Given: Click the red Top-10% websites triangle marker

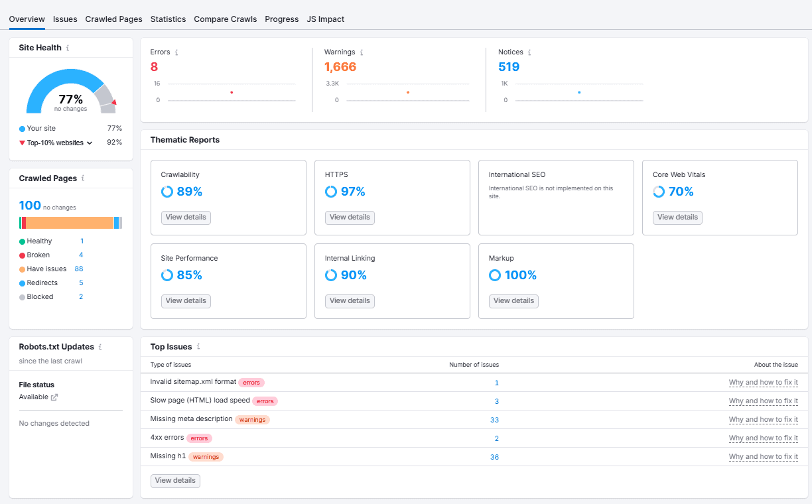Looking at the screenshot, I should 22,143.
